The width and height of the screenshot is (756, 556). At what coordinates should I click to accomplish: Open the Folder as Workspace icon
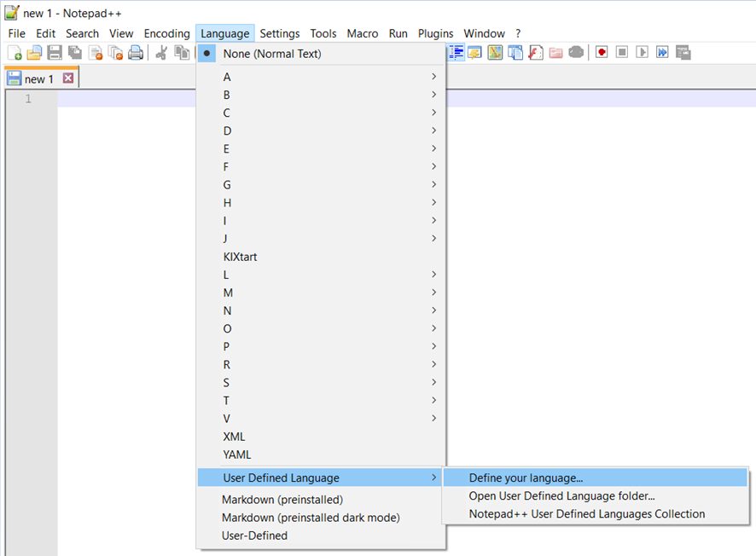556,53
